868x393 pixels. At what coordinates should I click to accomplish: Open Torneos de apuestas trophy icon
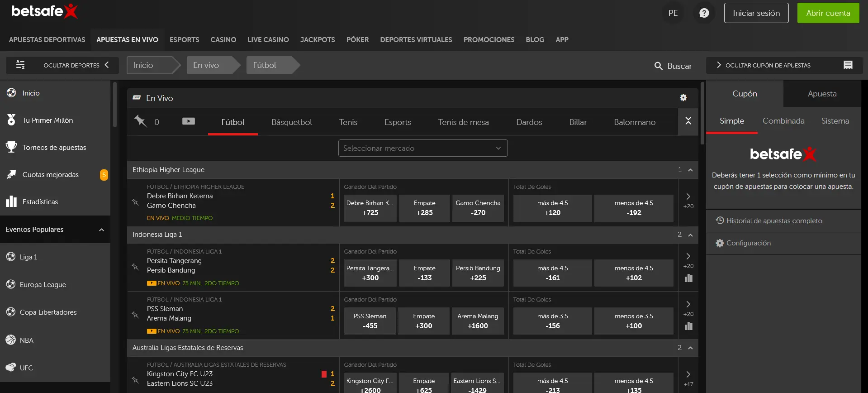tap(11, 147)
